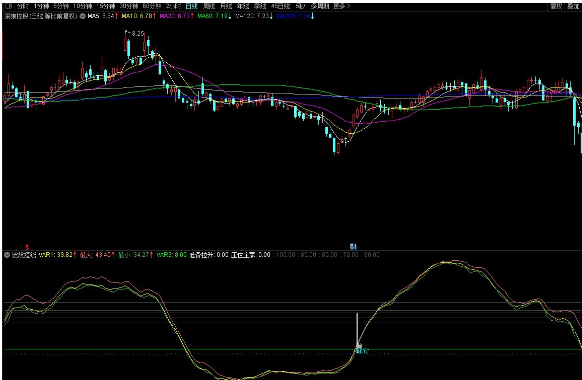Image resolution: width=582 pixels, height=380 pixels.
Task: Click the white signal spike in the indicator panel
Action: coord(357,330)
